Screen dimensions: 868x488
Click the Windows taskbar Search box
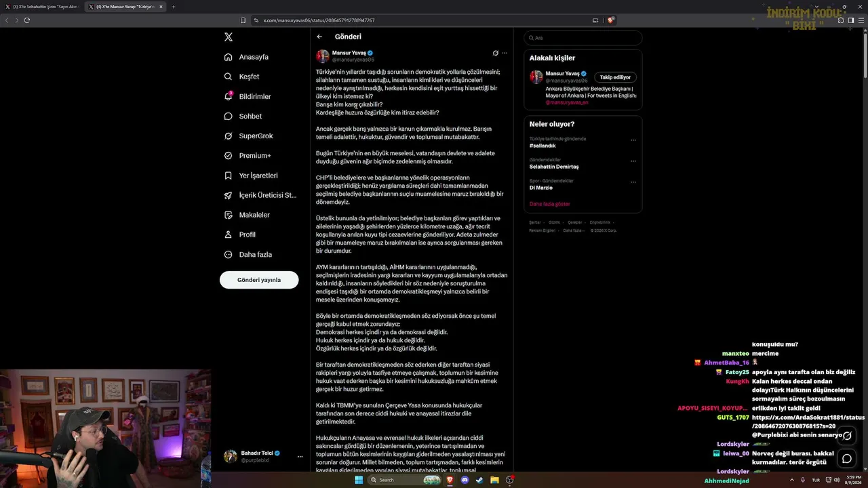coord(405,480)
